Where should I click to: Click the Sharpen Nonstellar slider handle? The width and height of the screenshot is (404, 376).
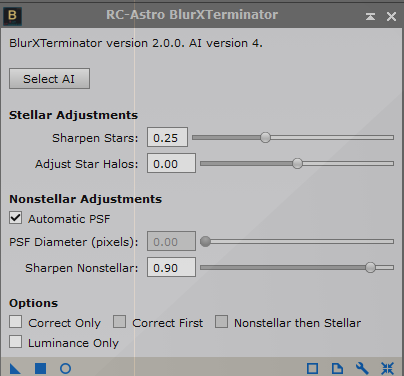pos(370,267)
